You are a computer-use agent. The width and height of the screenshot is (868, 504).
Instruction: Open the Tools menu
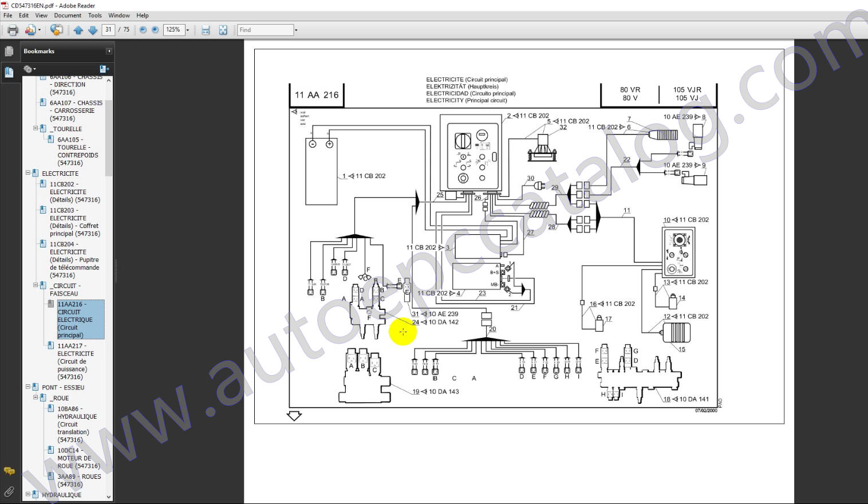[x=94, y=15]
